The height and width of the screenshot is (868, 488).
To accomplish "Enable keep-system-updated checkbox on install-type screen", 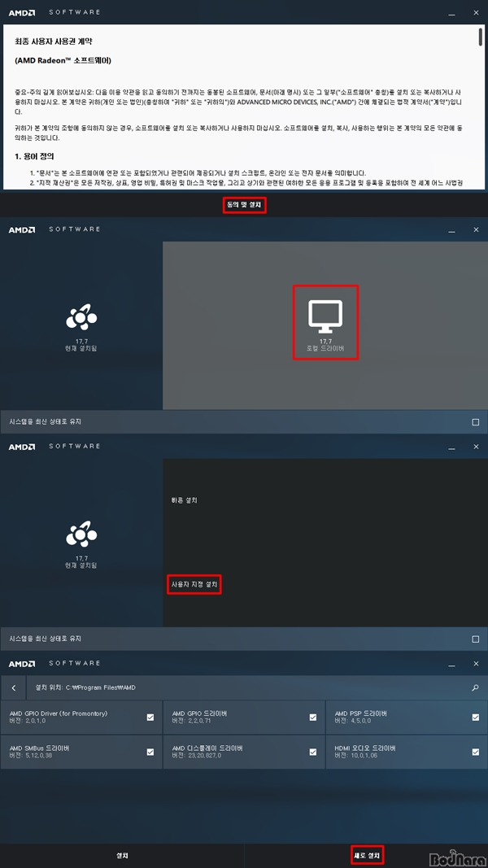I will (476, 639).
